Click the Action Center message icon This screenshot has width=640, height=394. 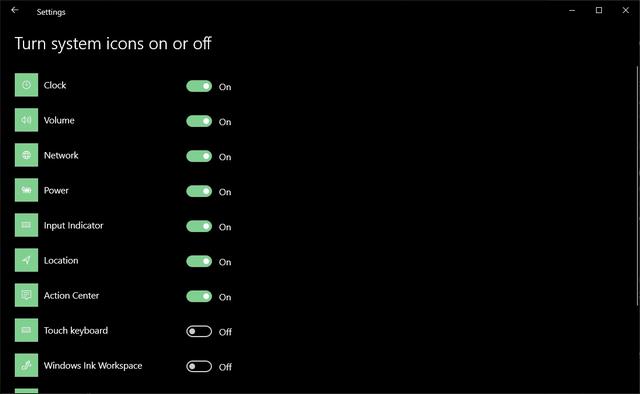(27, 295)
